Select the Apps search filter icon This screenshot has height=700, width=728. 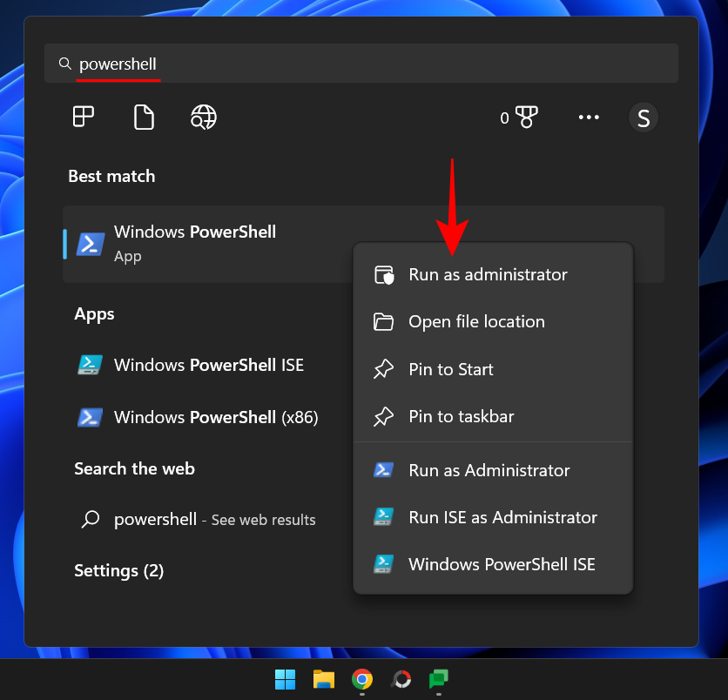pyautogui.click(x=83, y=117)
